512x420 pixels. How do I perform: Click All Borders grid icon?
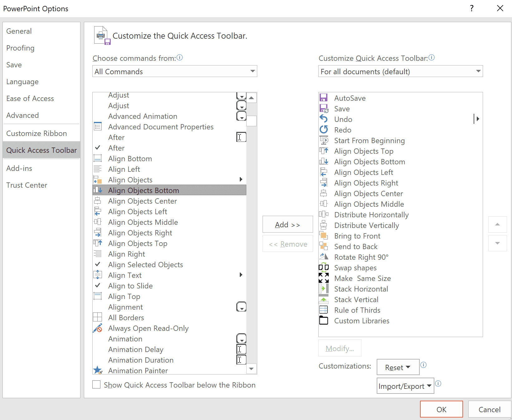point(98,317)
